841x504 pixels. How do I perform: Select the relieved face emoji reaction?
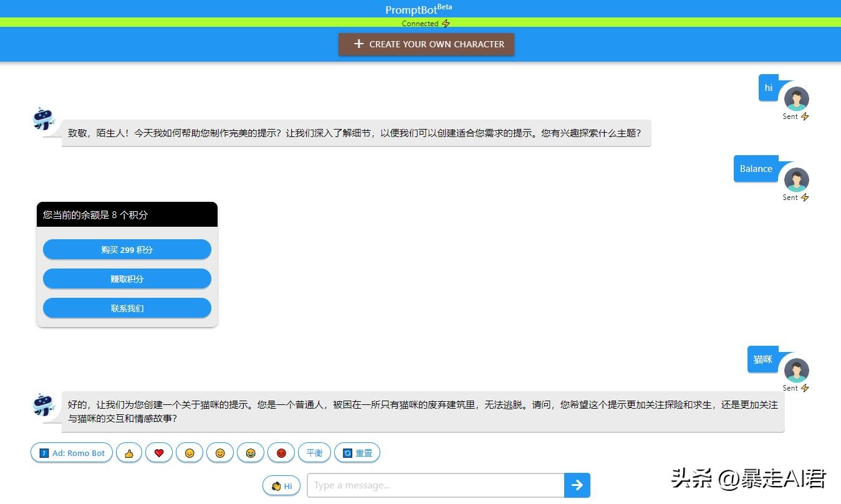[190, 453]
